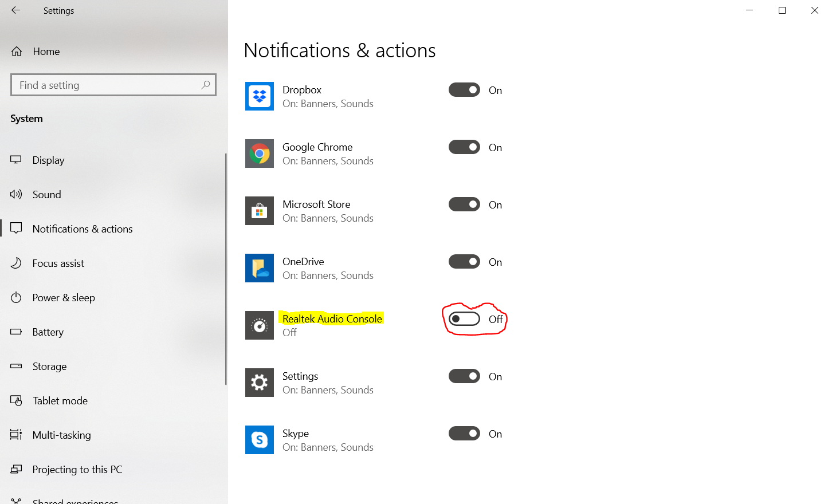Click the search magnifier icon

pyautogui.click(x=206, y=85)
